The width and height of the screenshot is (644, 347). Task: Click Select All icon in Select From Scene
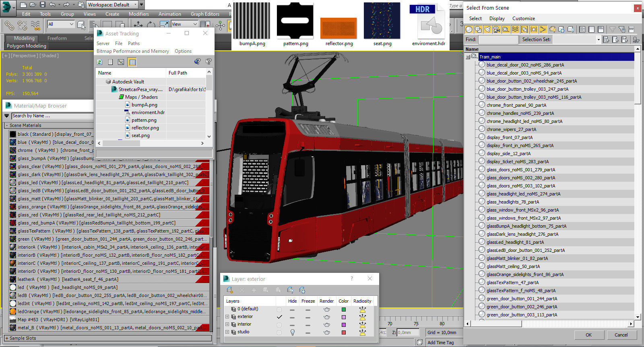click(582, 29)
